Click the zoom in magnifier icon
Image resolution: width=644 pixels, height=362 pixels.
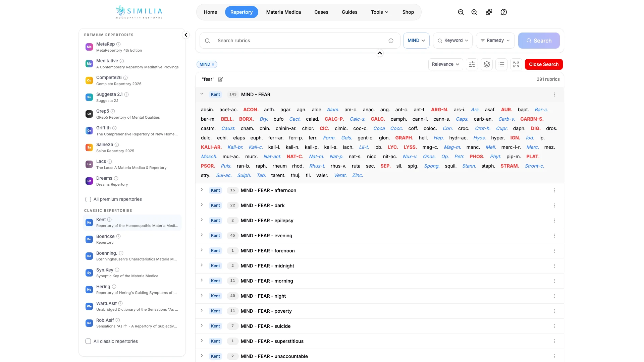pos(474,12)
